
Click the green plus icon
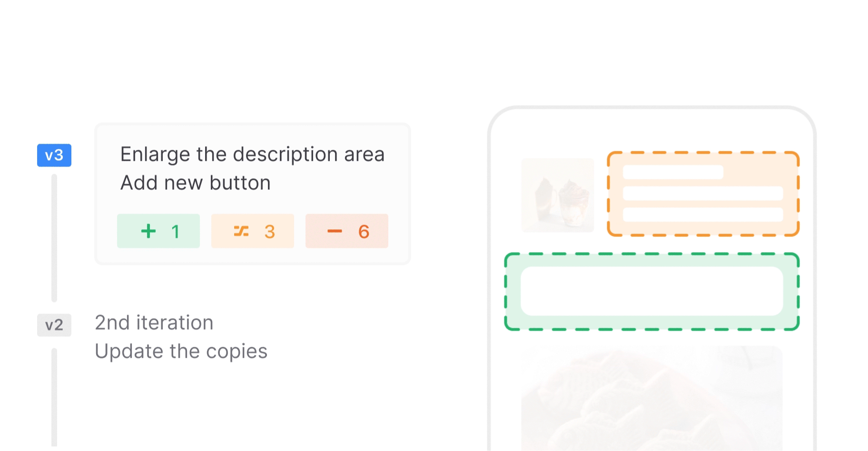point(148,231)
